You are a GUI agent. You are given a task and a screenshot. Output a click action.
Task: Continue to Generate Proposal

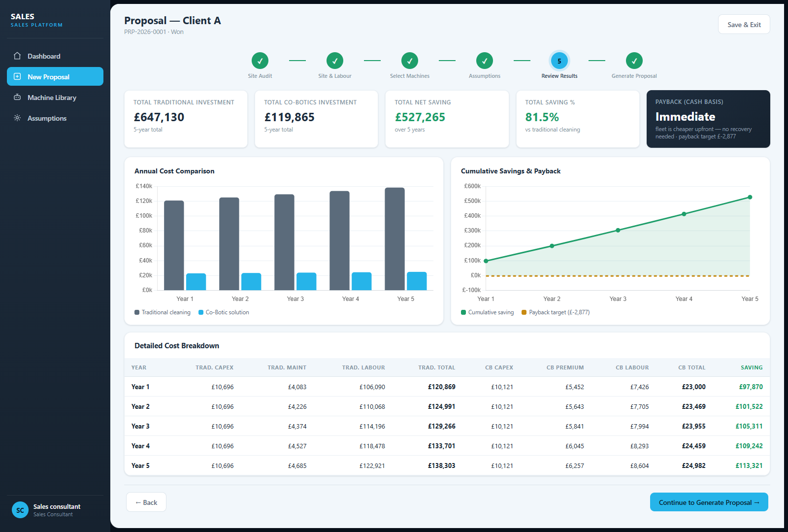(709, 502)
